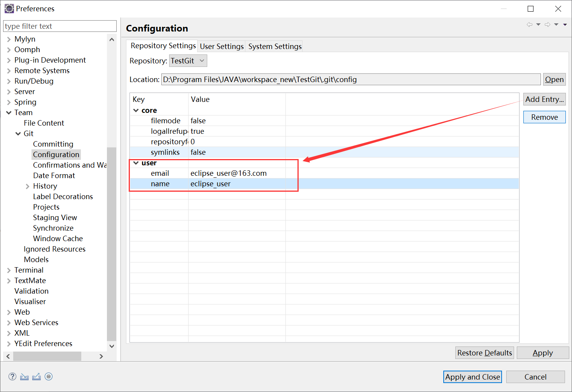Click the forward navigation arrow icon
The image size is (572, 392).
tap(548, 24)
